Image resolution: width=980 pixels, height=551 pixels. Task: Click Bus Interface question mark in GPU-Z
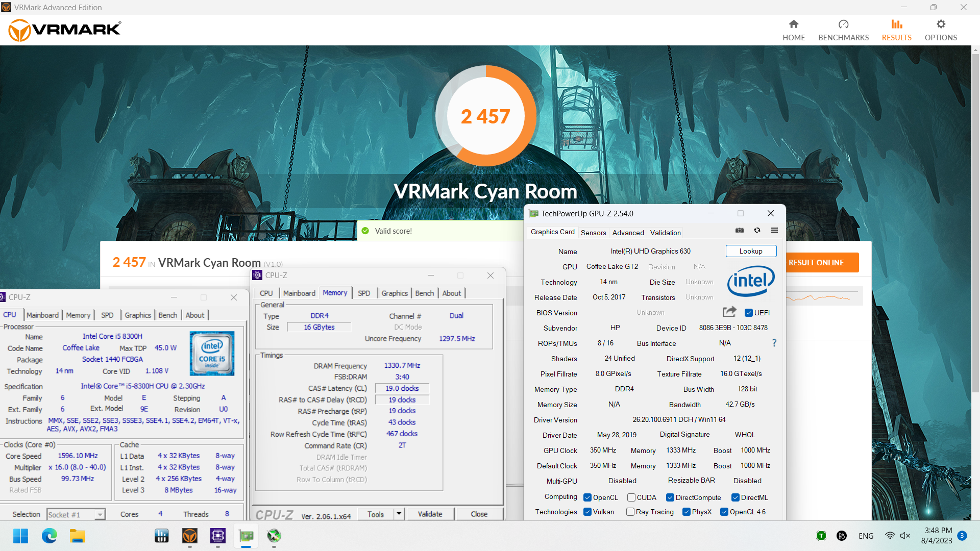774,343
